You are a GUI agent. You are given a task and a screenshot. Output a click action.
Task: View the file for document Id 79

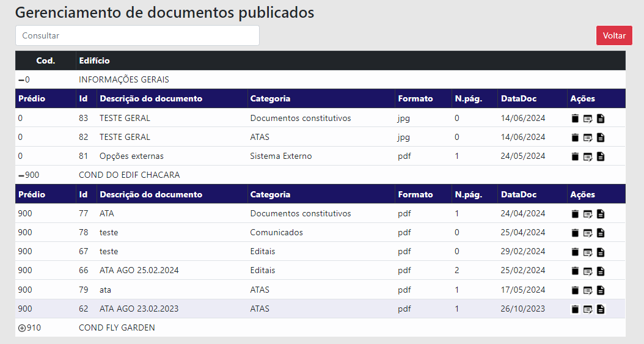pos(601,290)
